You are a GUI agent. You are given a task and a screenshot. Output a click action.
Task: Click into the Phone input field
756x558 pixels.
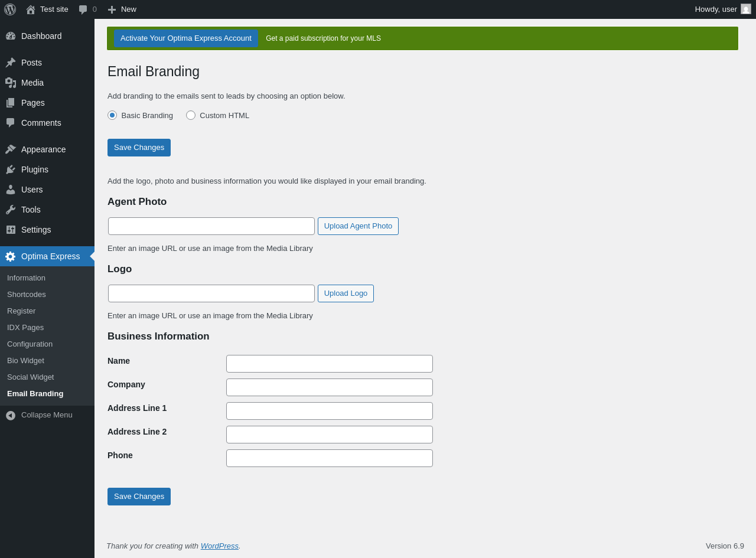coord(330,458)
